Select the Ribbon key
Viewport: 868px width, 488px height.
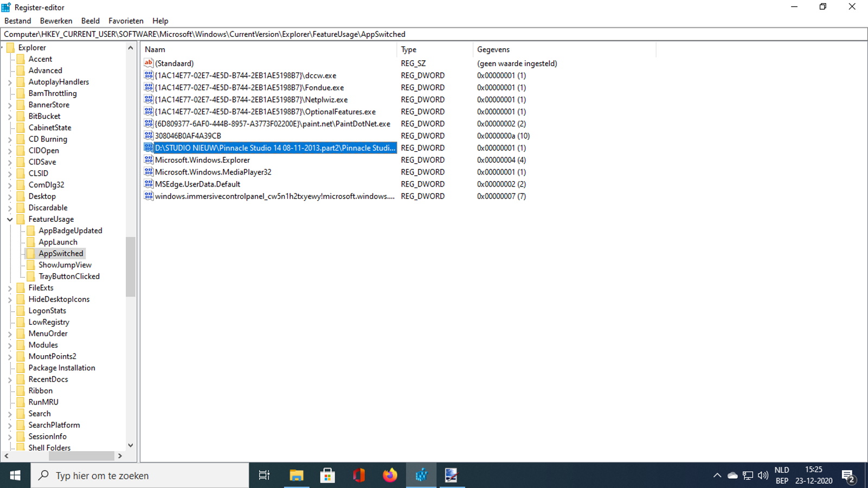41,390
